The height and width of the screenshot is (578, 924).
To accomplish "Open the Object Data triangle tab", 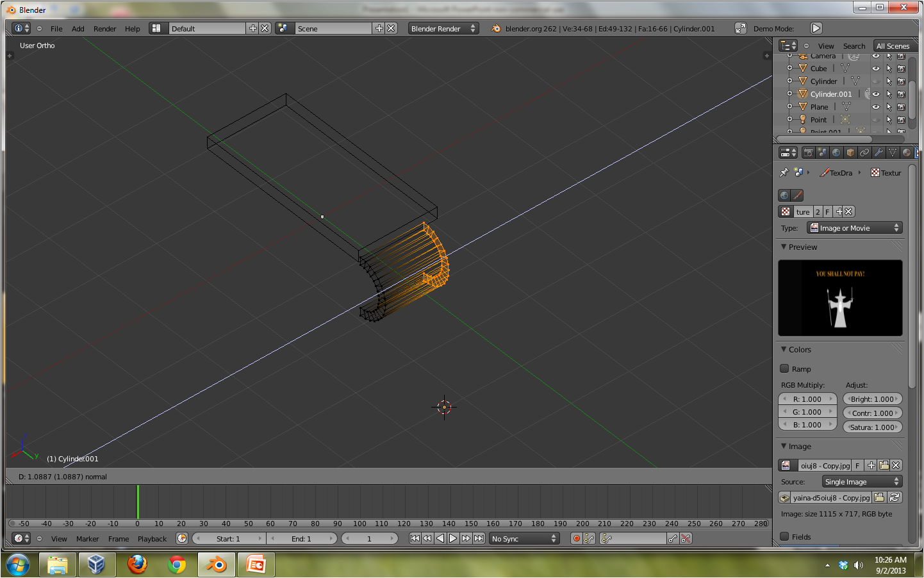I will [x=893, y=153].
